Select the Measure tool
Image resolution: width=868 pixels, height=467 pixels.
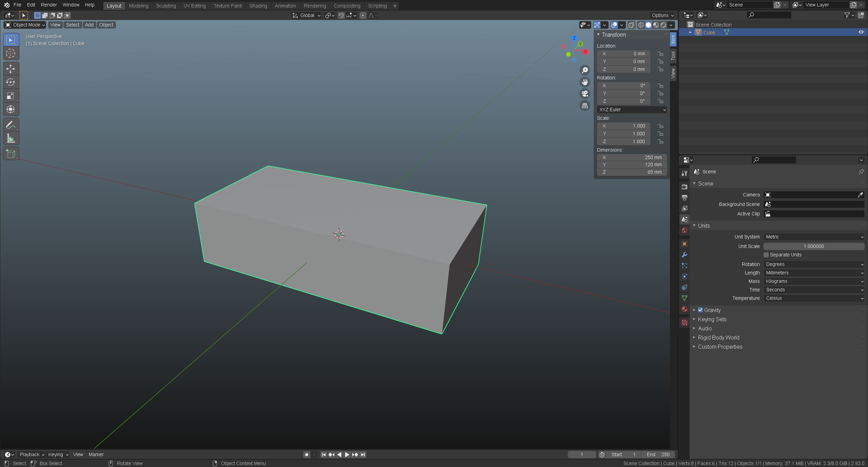(11, 138)
